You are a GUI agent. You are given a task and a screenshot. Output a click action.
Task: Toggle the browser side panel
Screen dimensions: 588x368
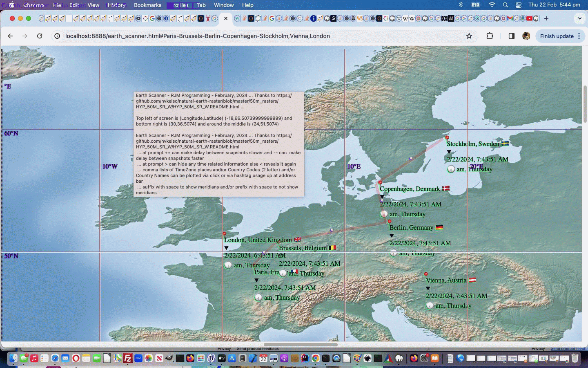[511, 36]
